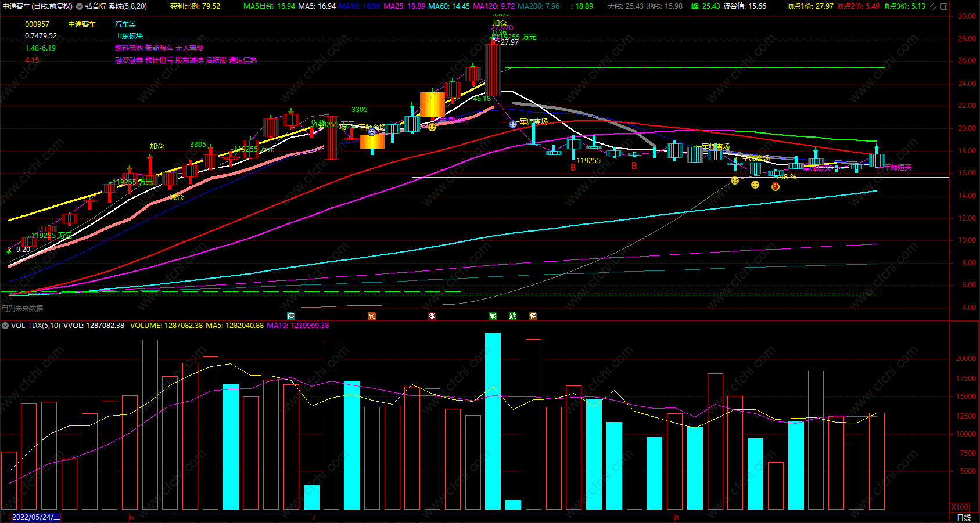980x523 pixels.
Task: Open the VOL-TDX indicator dropdown arrow
Action: point(5,326)
